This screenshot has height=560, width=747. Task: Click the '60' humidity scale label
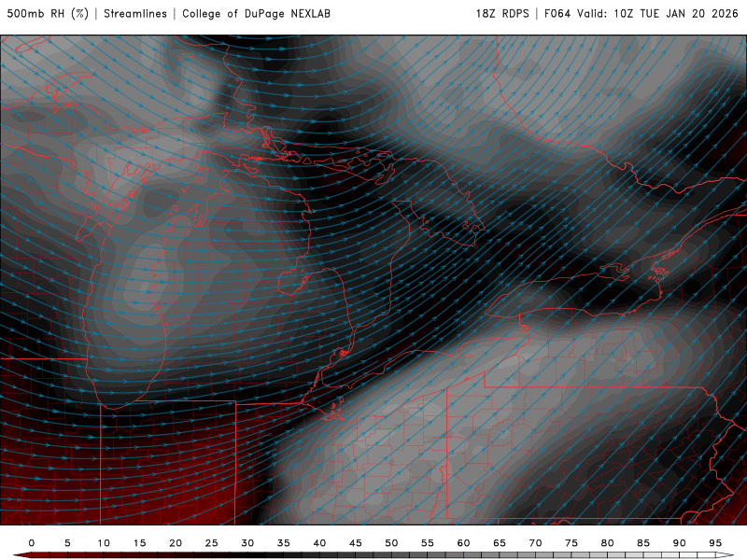click(463, 543)
